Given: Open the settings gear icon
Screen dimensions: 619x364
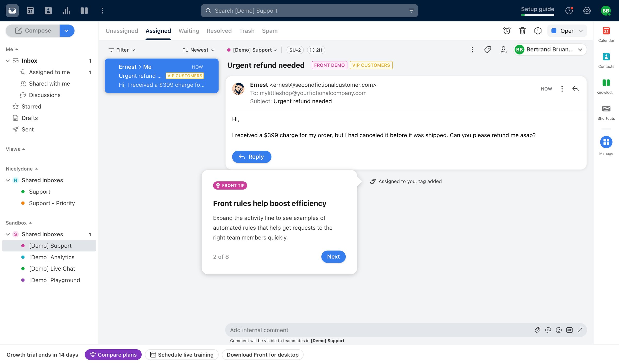Looking at the screenshot, I should pyautogui.click(x=587, y=11).
